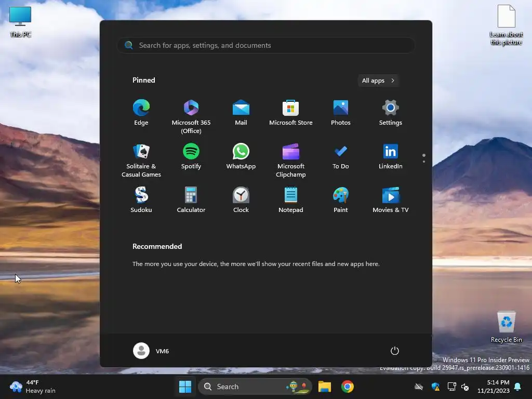The image size is (532, 399).
Task: Launch Movies & TV
Action: coord(391,200)
